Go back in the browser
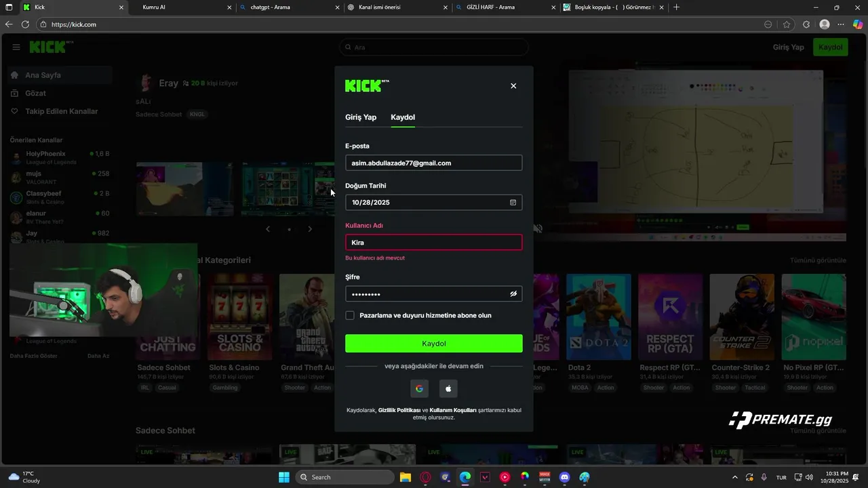This screenshot has height=488, width=868. pyautogui.click(x=9, y=24)
